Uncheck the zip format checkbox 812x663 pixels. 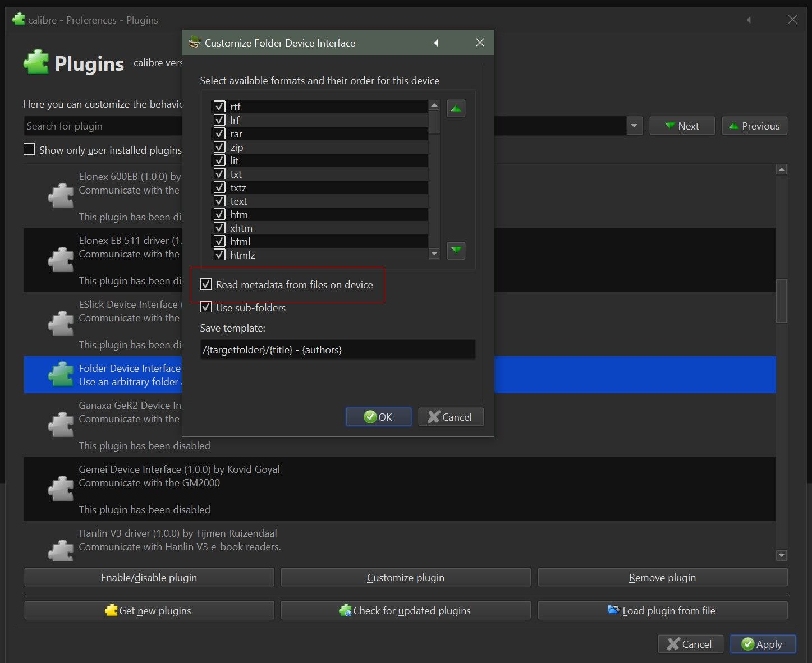pos(219,147)
